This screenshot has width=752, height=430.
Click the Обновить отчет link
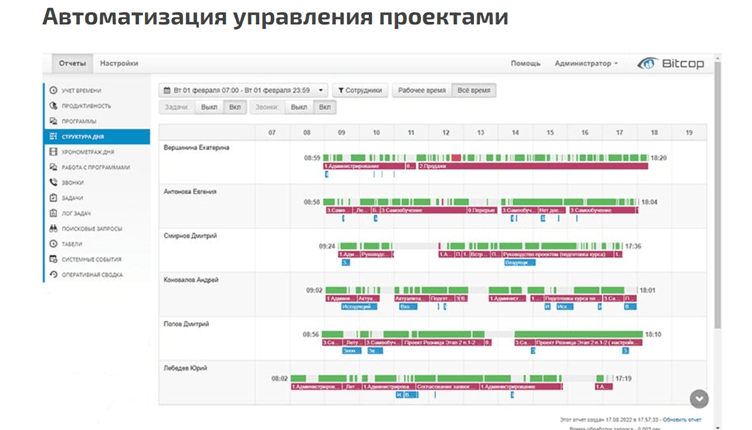[x=683, y=420]
